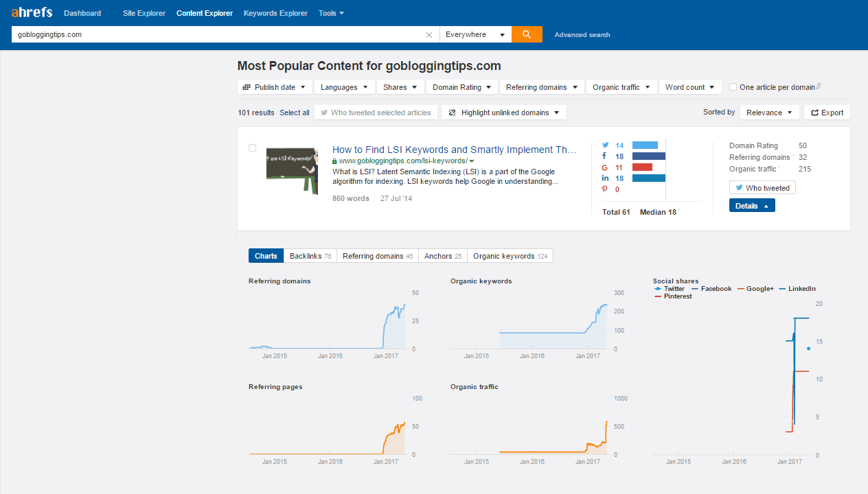Click Who tweeted selected articles button

pyautogui.click(x=376, y=113)
